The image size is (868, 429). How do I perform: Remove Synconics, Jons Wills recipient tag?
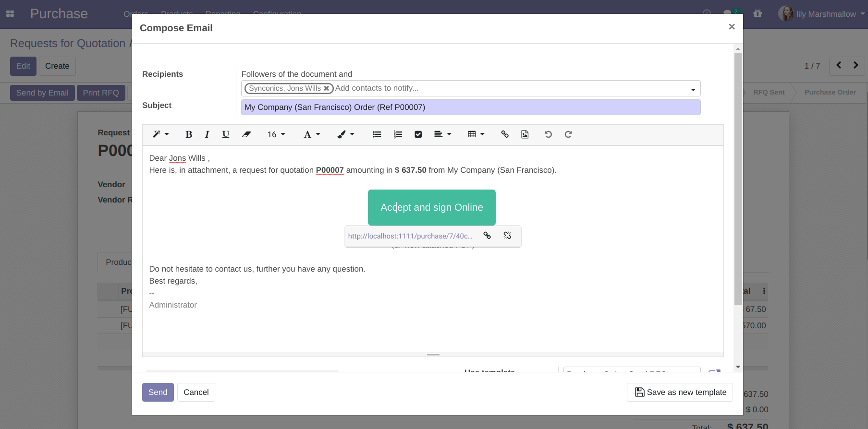click(x=327, y=88)
